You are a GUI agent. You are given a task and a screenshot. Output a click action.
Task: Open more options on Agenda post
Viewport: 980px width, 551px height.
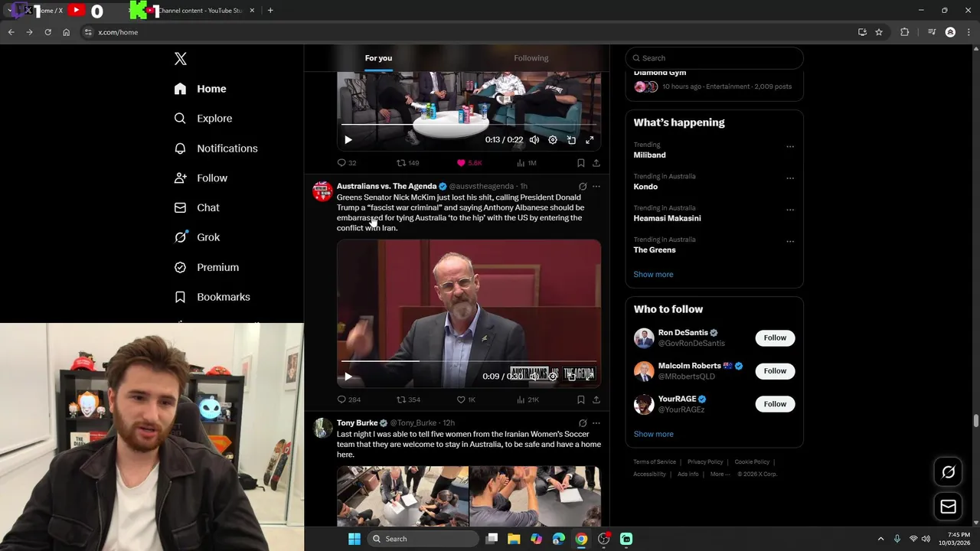(596, 186)
